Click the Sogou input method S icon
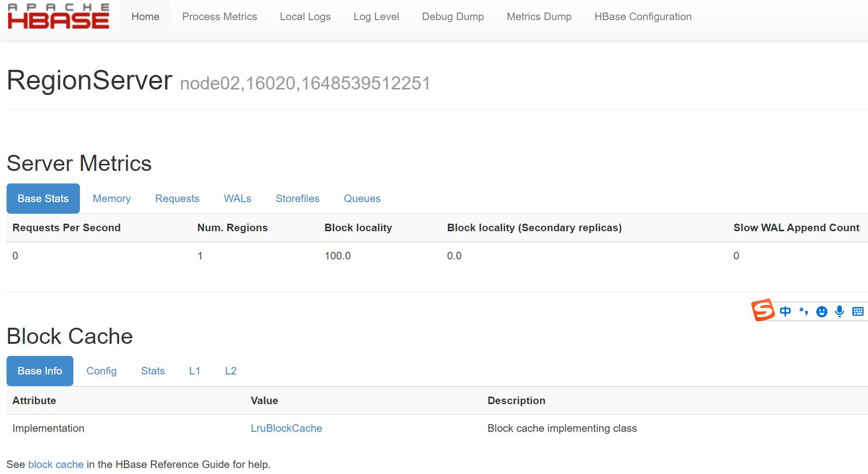 [x=763, y=310]
